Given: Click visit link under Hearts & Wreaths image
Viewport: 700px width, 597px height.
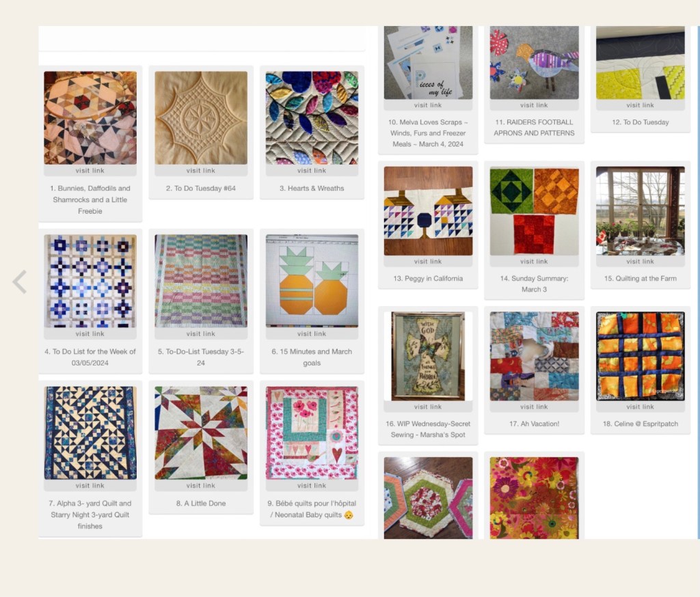Looking at the screenshot, I should [x=312, y=171].
